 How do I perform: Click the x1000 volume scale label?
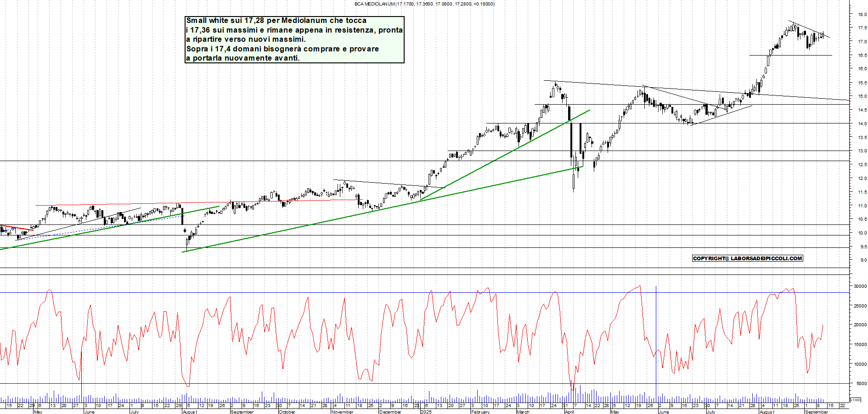click(x=856, y=400)
